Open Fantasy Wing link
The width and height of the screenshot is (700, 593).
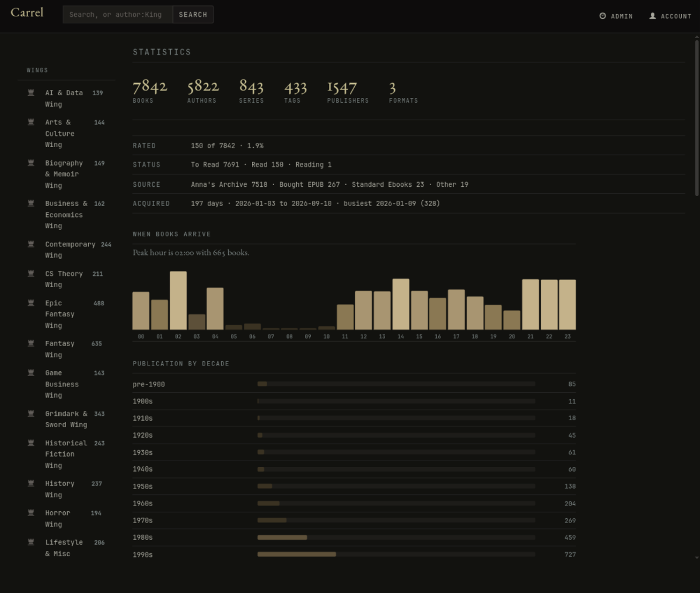pos(60,349)
